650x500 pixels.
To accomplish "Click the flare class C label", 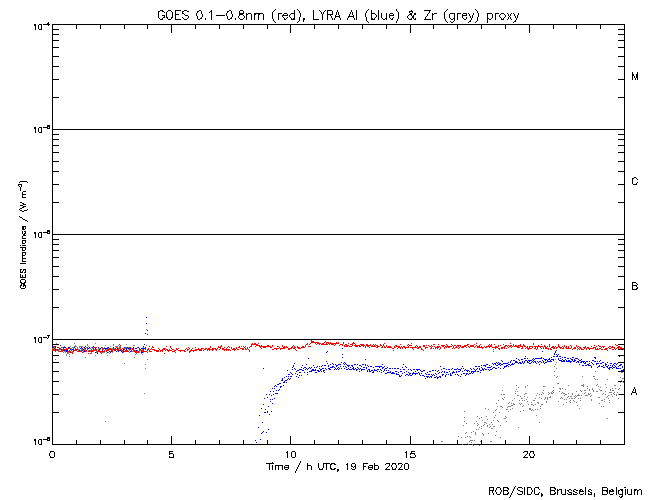I will (635, 182).
